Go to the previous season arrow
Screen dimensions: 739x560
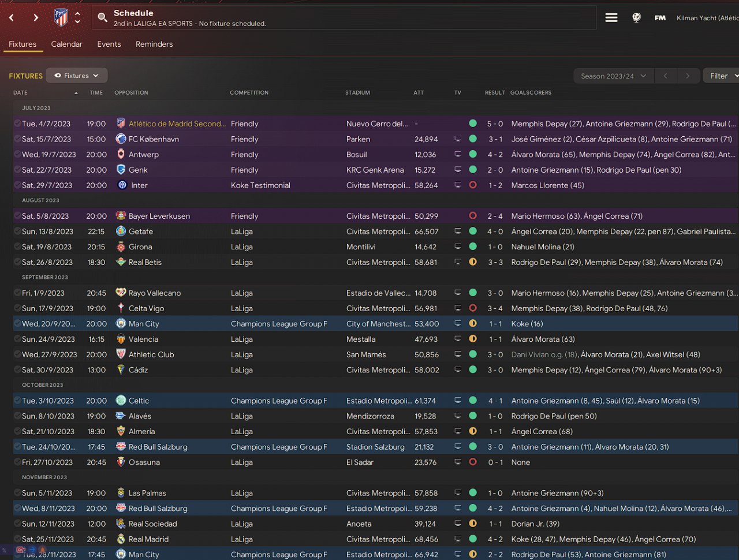(665, 76)
